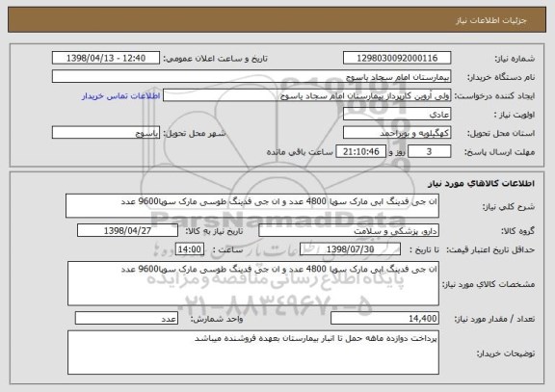Select the request creator field ولی آروین

point(306,95)
